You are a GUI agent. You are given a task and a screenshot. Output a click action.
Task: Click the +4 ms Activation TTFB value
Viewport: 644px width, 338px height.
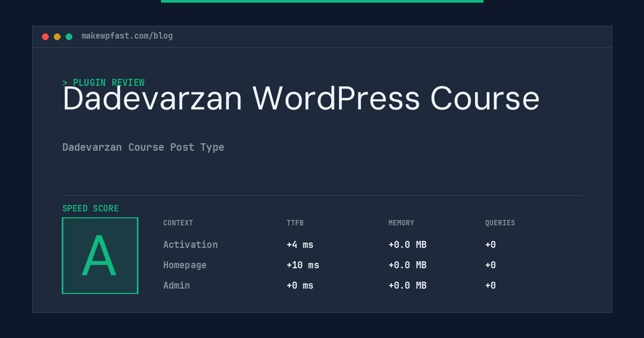click(300, 245)
